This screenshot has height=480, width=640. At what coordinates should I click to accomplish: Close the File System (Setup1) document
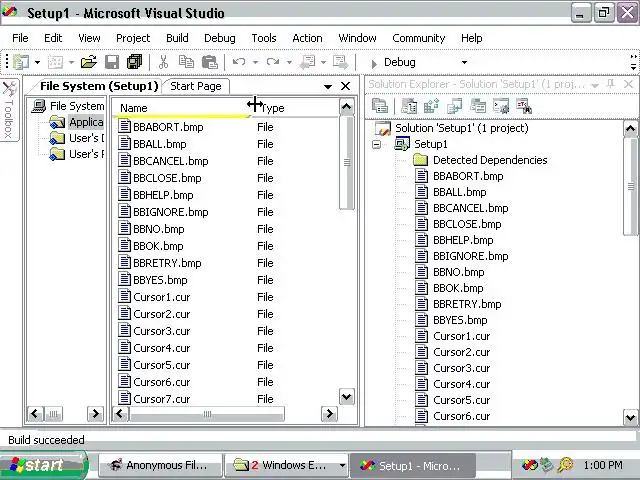tap(345, 86)
